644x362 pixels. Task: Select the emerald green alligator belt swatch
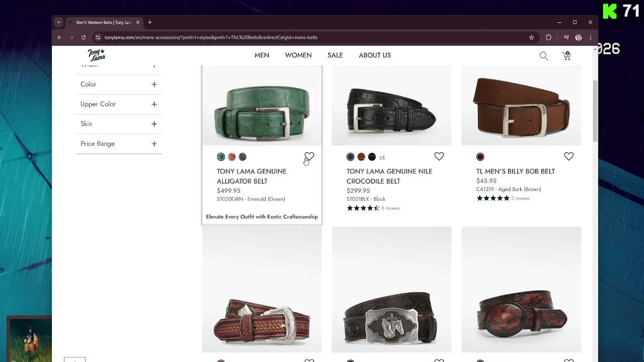(x=221, y=157)
